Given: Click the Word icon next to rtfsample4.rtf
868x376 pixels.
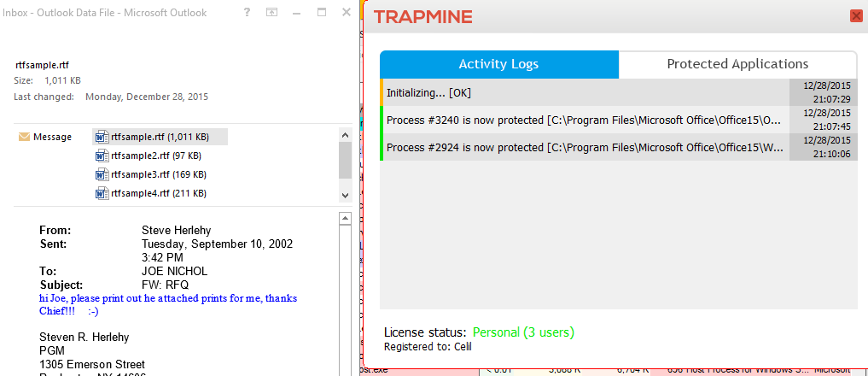Looking at the screenshot, I should click(102, 193).
